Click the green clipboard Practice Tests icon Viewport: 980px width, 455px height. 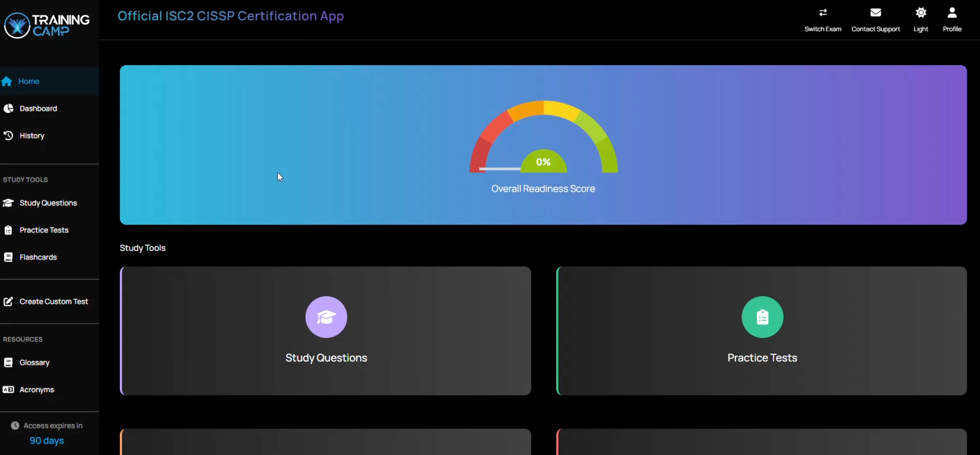[762, 317]
